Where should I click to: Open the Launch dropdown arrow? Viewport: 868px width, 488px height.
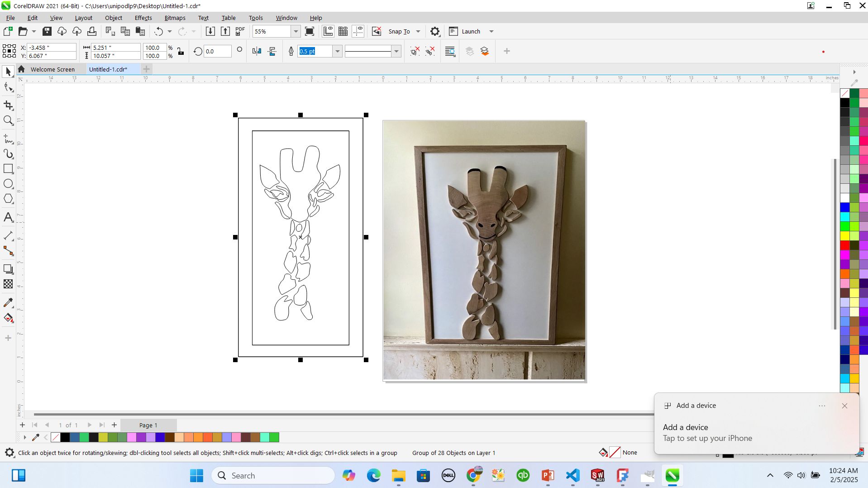click(491, 31)
